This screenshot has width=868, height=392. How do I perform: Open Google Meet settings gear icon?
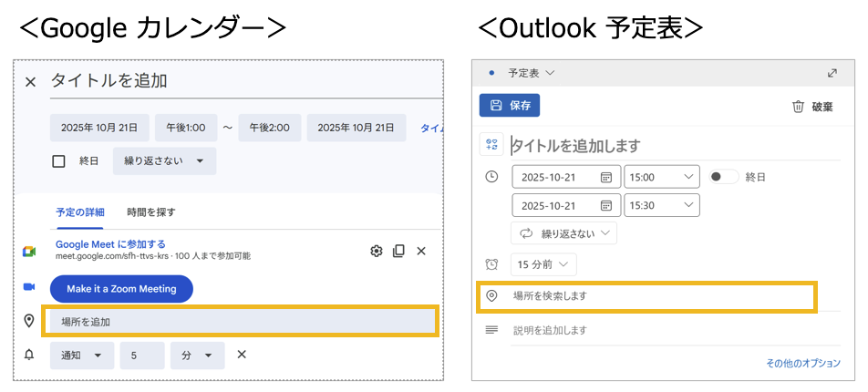[376, 251]
